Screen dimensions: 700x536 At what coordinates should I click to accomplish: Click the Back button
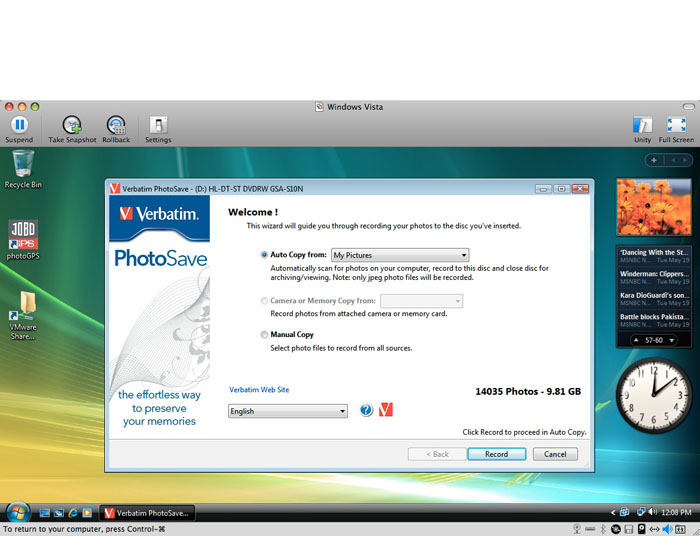coord(437,454)
